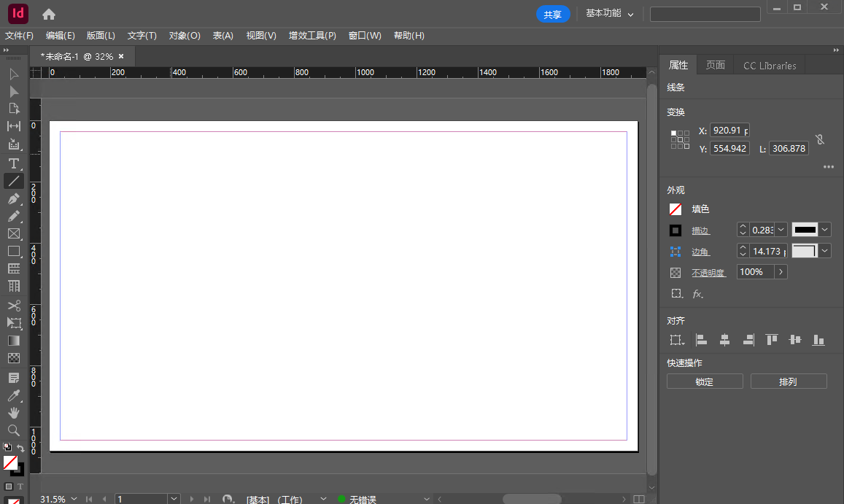This screenshot has height=504, width=844.
Task: Click the align left edges icon
Action: click(701, 340)
